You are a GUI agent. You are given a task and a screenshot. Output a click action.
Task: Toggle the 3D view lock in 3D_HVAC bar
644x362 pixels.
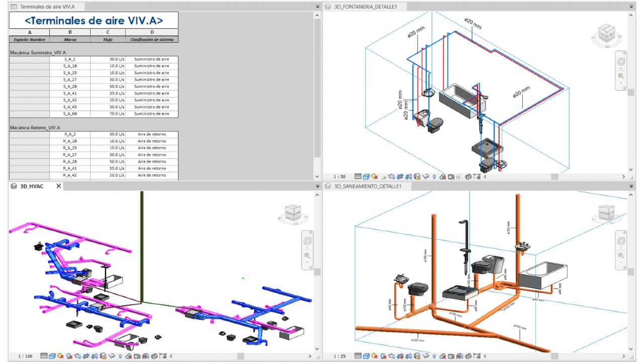point(103,356)
